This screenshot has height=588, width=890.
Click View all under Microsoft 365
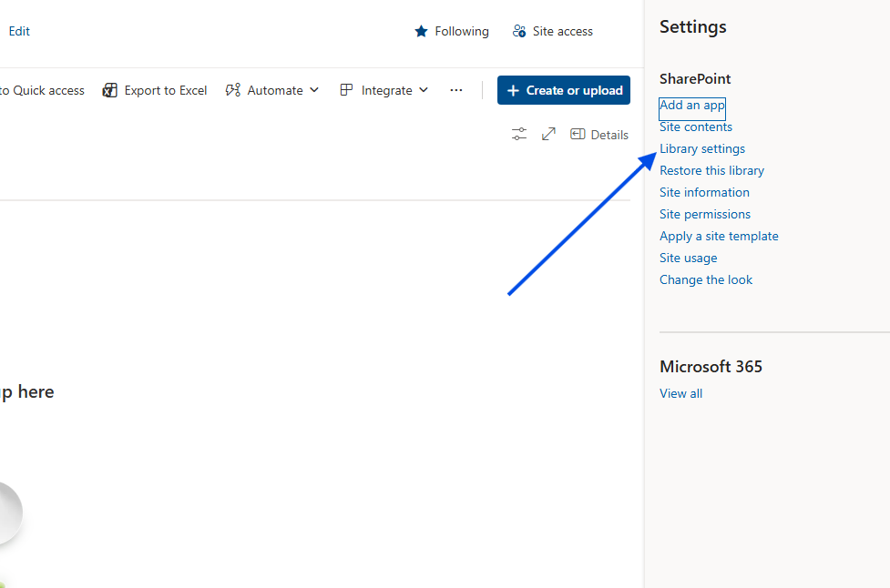click(x=680, y=394)
